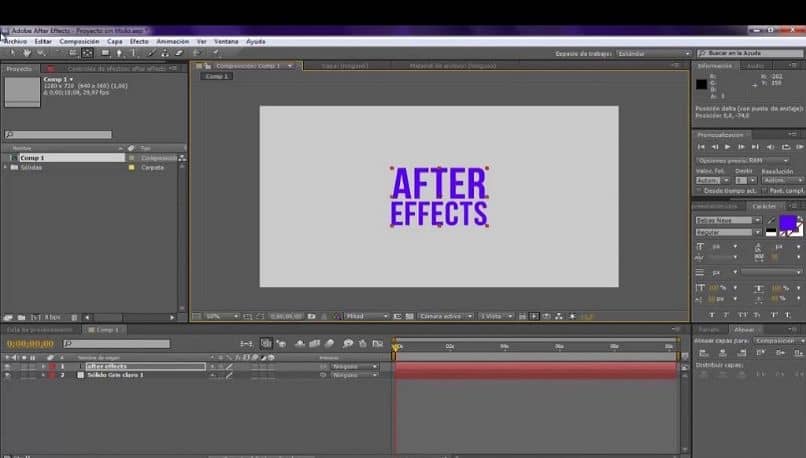Open the Archivo menu
Viewport: 806px width, 458px height.
coord(15,42)
